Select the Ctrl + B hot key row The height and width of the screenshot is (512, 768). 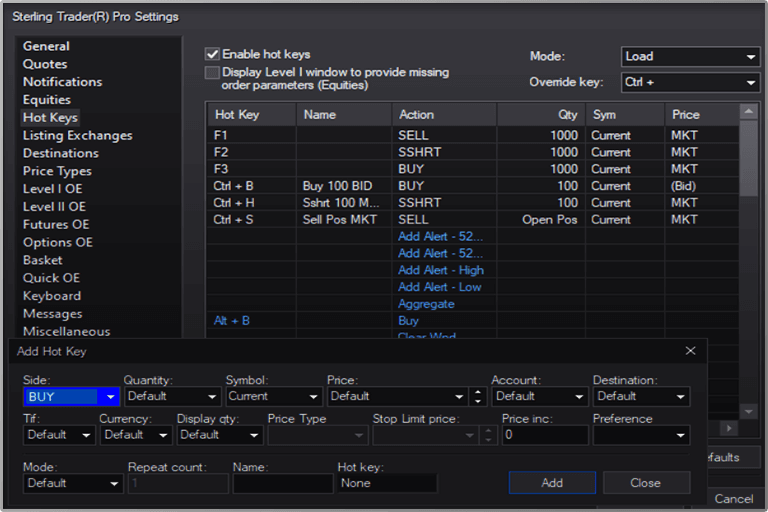[473, 186]
